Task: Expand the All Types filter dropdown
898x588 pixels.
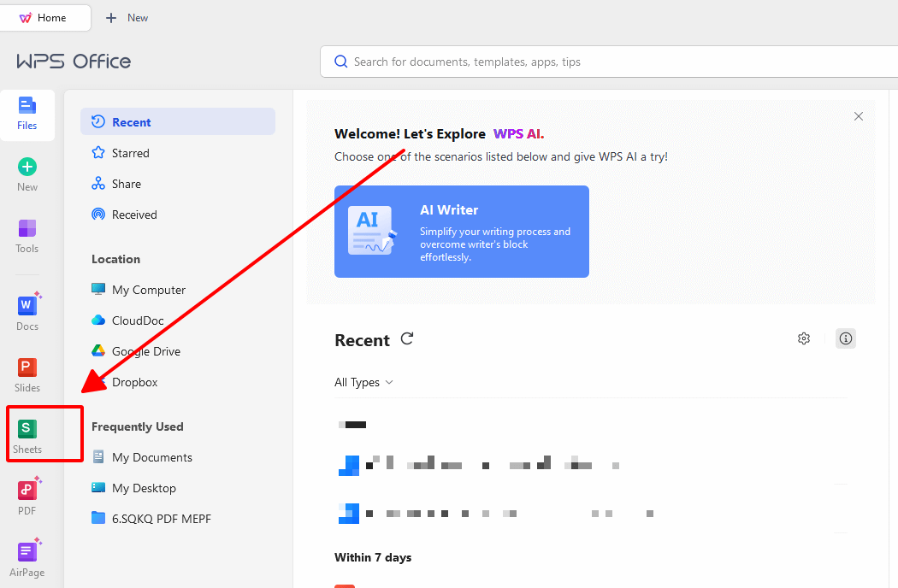Action: coord(363,383)
